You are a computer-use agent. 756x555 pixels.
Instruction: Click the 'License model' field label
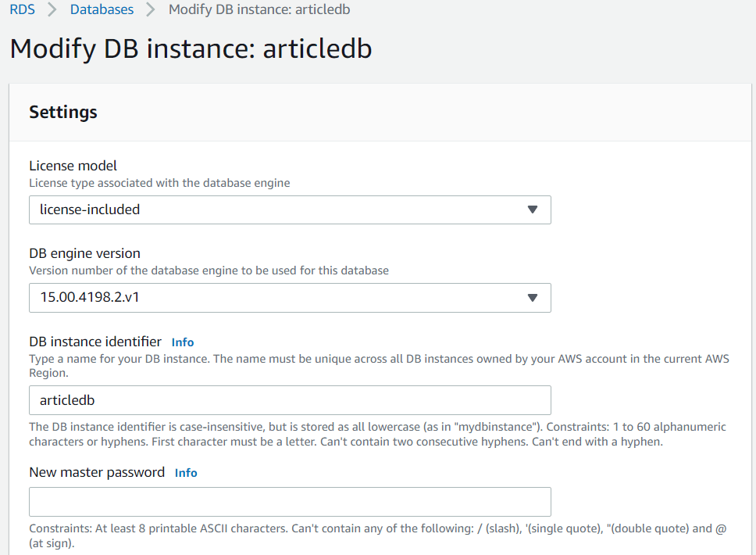(73, 166)
